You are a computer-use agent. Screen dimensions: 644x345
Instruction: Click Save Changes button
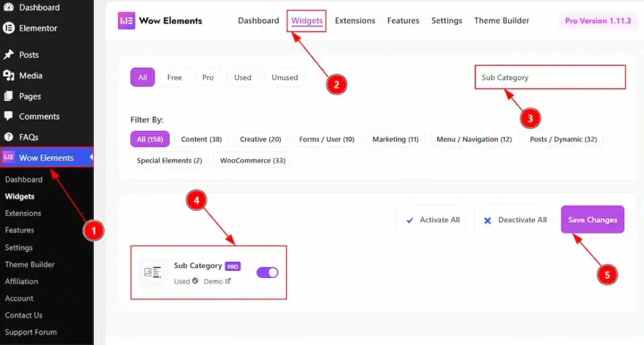click(592, 219)
